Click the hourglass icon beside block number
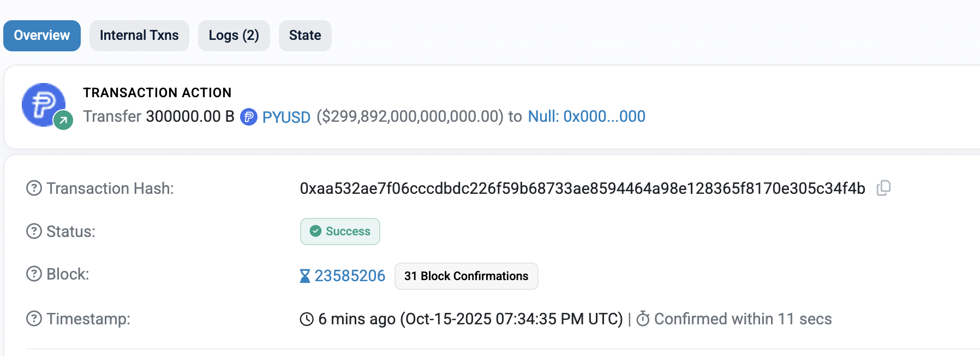Image resolution: width=980 pixels, height=356 pixels. [x=305, y=276]
